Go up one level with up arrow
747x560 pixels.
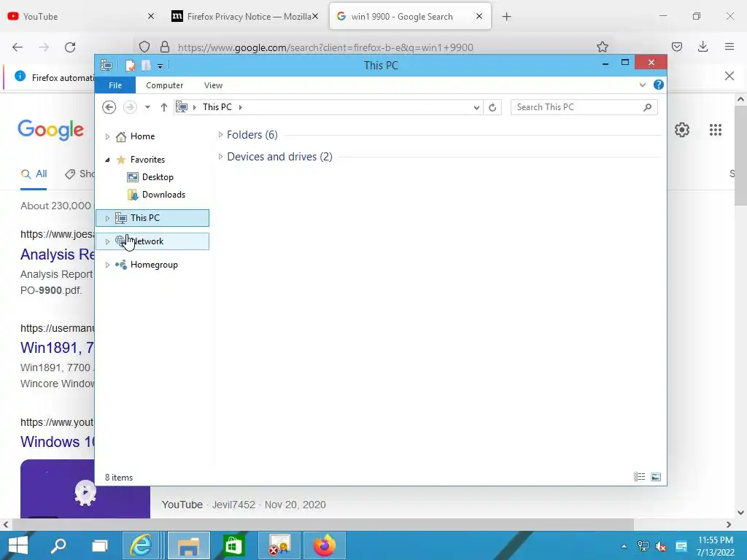164,107
